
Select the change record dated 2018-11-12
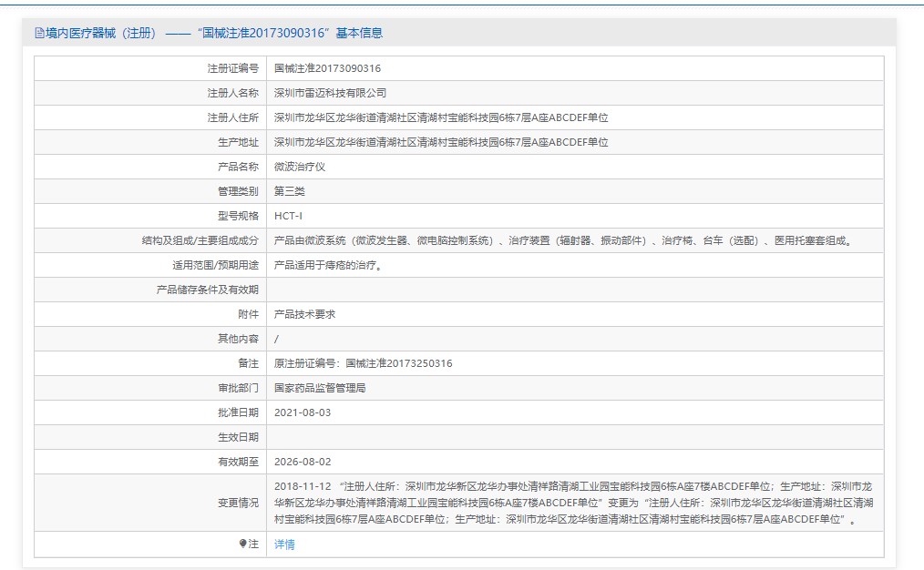point(574,503)
